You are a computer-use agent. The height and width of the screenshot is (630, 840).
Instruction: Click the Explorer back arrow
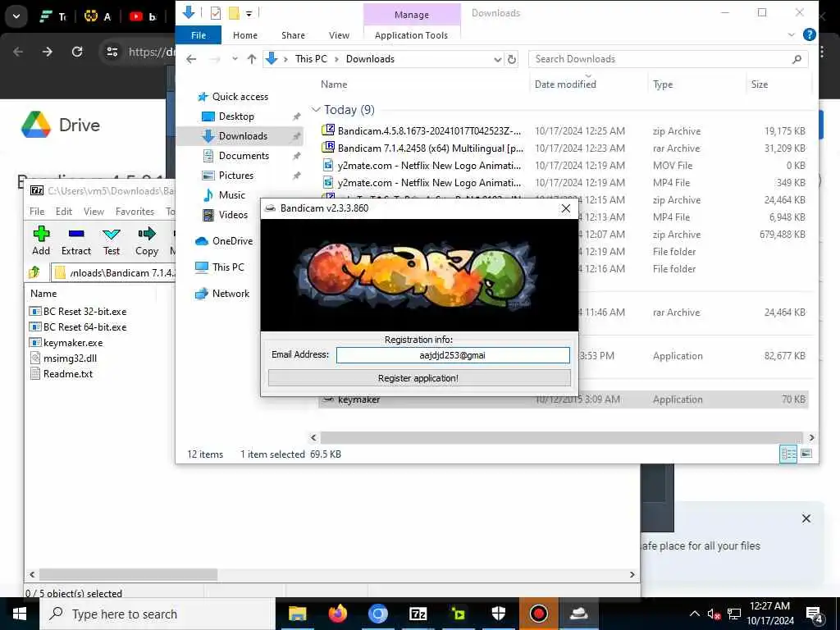(191, 59)
